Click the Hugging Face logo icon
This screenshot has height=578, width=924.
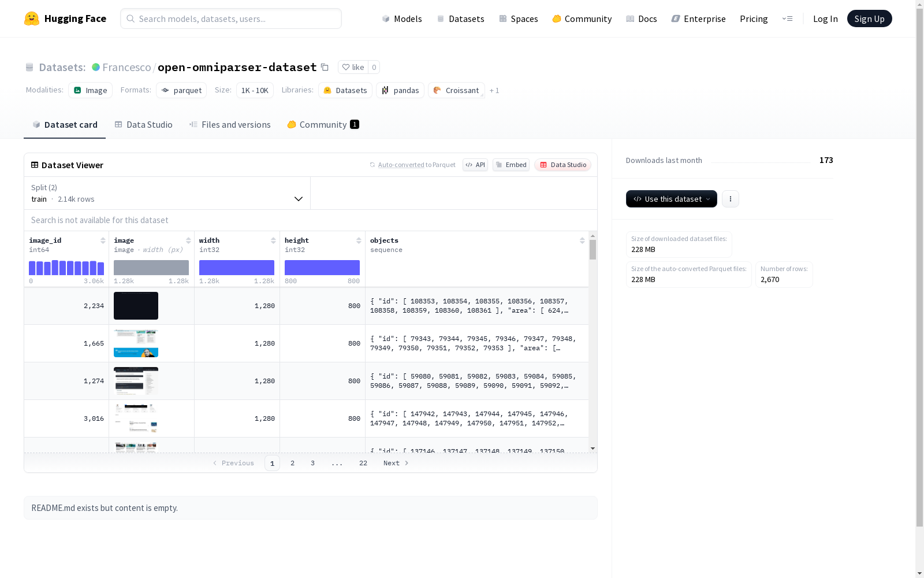[x=32, y=18]
